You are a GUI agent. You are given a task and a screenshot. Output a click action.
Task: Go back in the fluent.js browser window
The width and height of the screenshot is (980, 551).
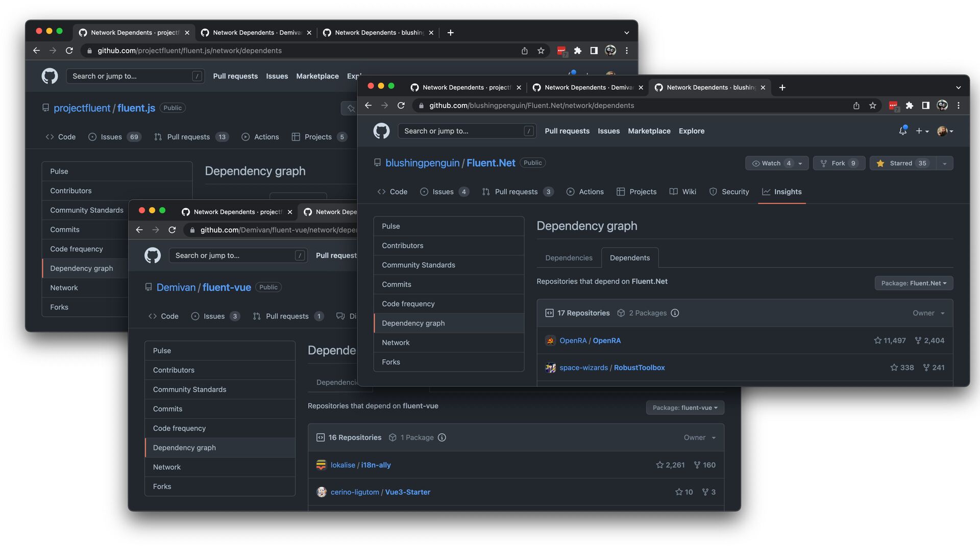(36, 51)
